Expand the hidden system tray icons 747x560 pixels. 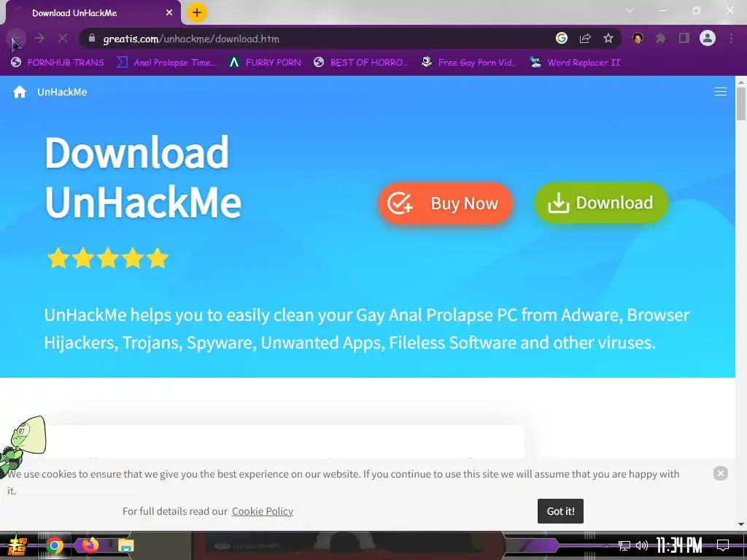(606, 545)
